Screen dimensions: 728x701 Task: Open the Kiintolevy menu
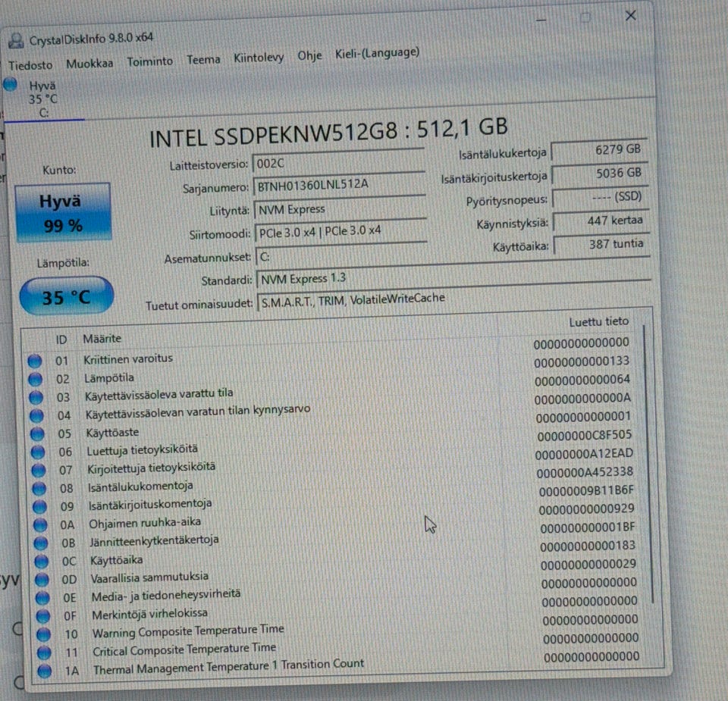click(x=259, y=58)
